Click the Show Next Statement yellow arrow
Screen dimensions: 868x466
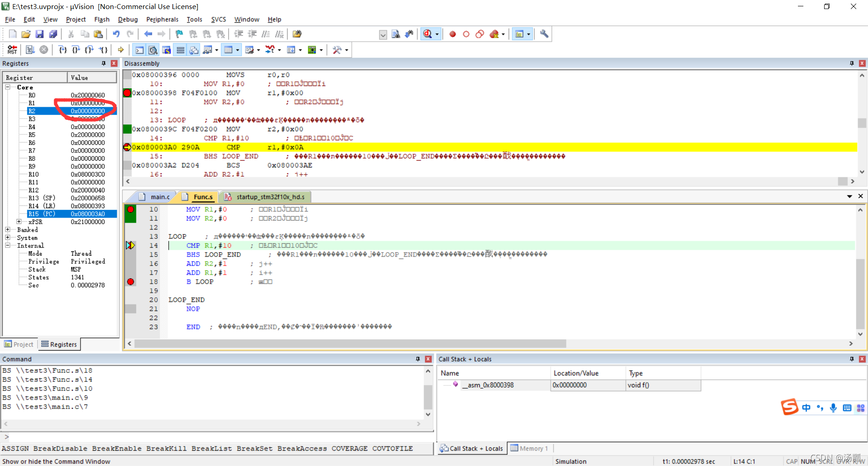pos(121,50)
